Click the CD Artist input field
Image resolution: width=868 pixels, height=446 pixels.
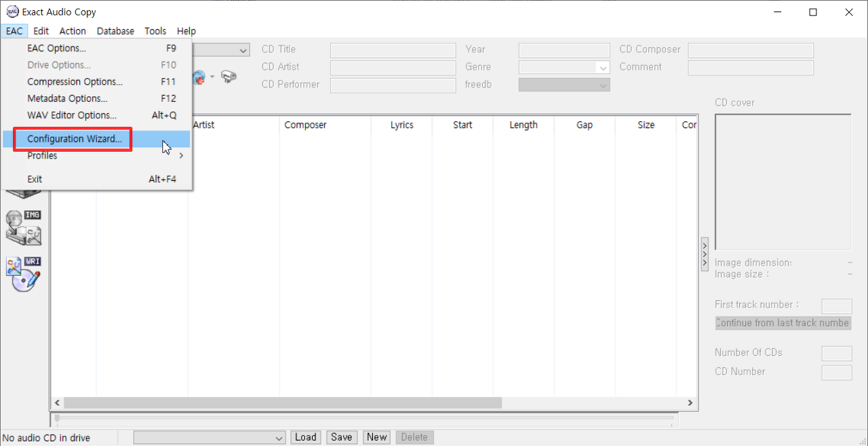393,67
